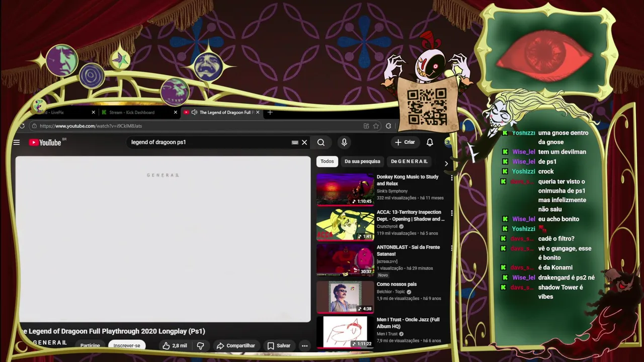The height and width of the screenshot is (362, 644).
Task: Clear the search box with the X
Action: tap(304, 142)
